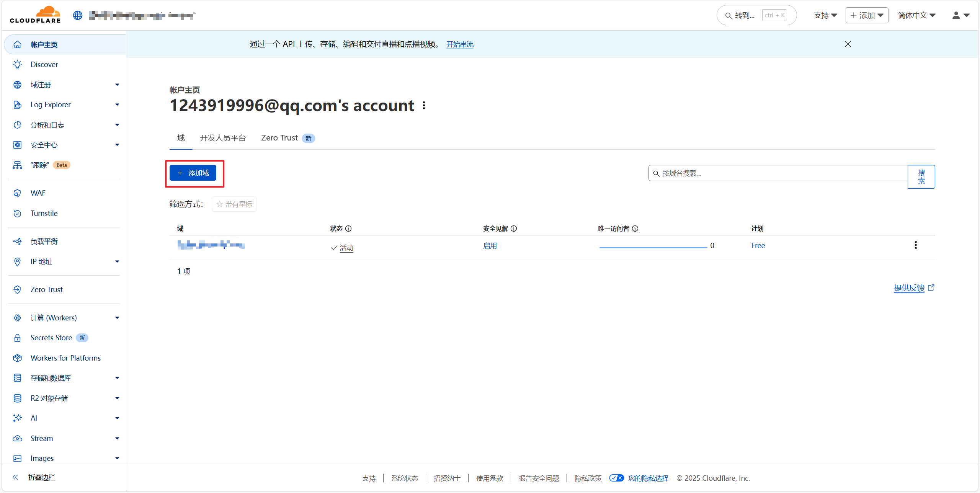980x493 pixels.
Task: Click the domain name search field
Action: (x=778, y=173)
